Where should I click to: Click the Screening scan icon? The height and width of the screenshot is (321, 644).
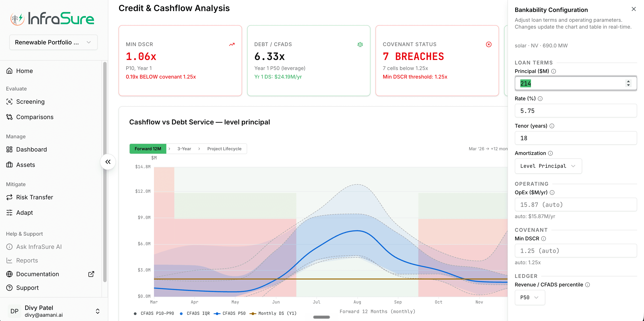point(9,102)
